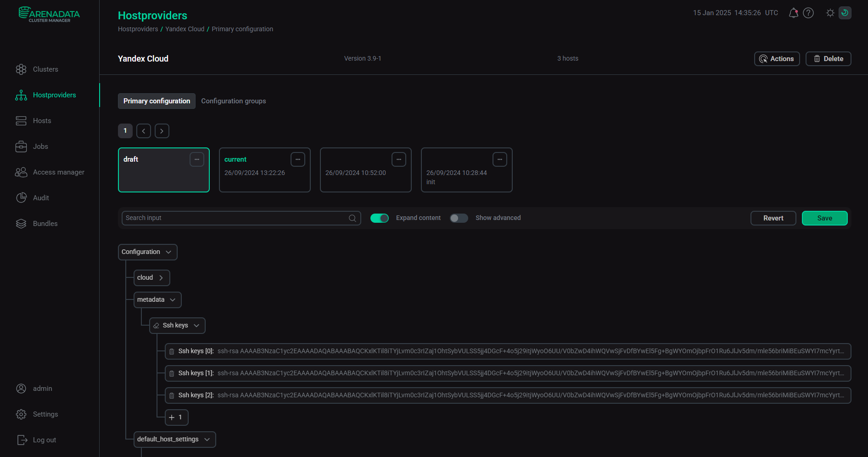Open Clusters in the sidebar
Image resolution: width=868 pixels, height=457 pixels.
[x=45, y=69]
